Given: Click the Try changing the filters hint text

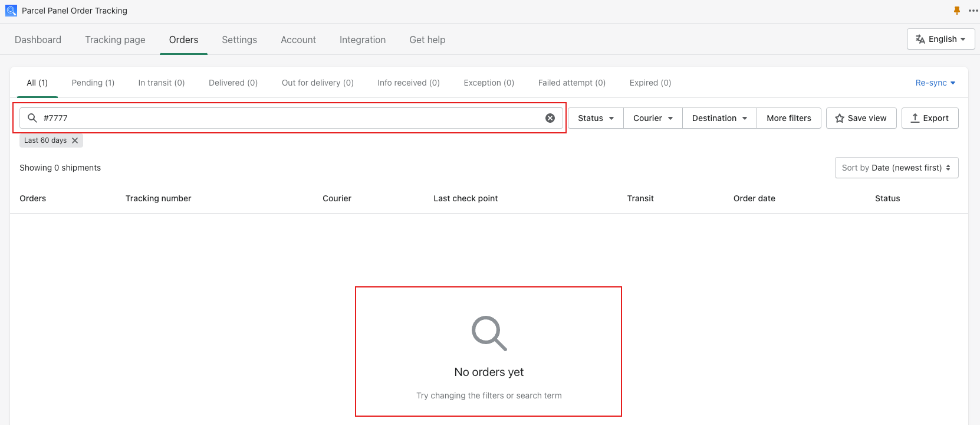Looking at the screenshot, I should [489, 395].
